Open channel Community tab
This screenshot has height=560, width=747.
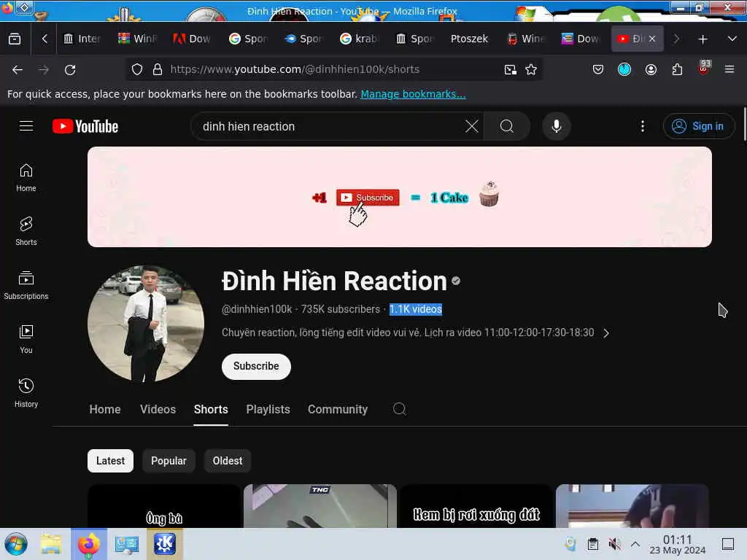337,409
